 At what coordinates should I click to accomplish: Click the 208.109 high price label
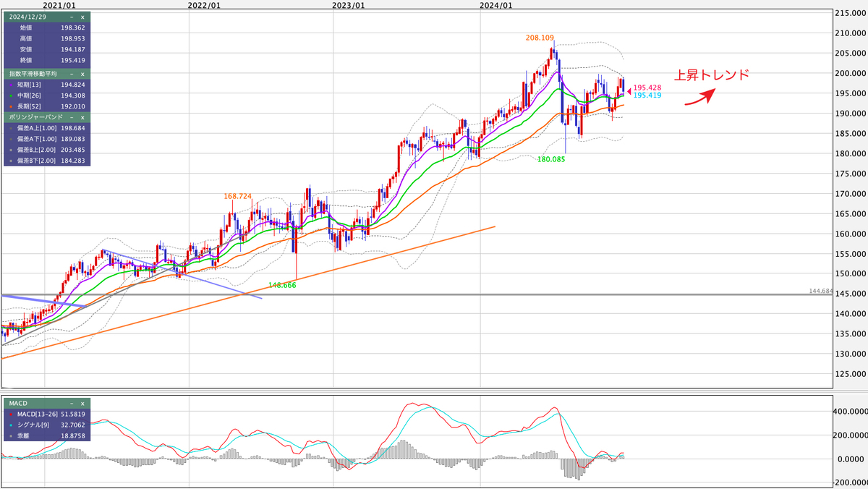(541, 38)
